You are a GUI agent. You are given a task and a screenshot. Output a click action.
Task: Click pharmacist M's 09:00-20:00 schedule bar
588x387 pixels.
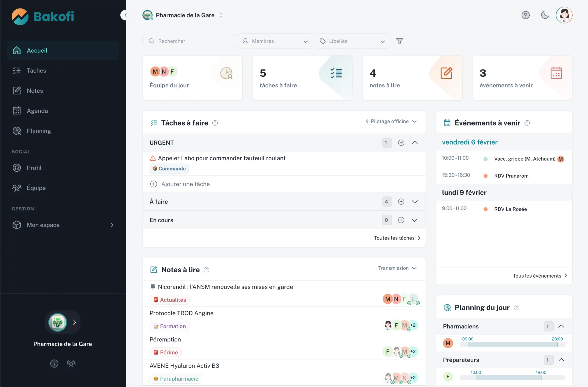click(x=512, y=344)
